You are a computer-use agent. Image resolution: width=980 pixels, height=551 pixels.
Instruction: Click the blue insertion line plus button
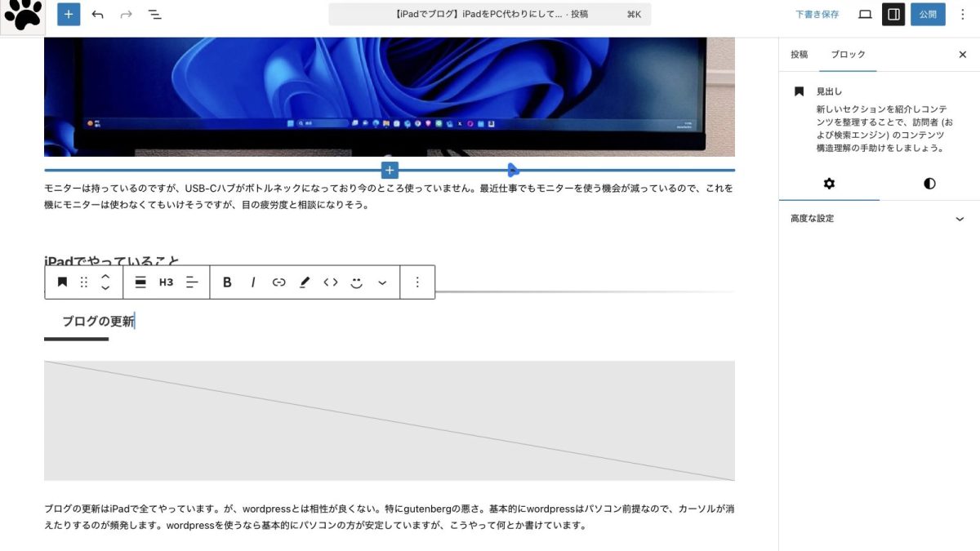390,170
